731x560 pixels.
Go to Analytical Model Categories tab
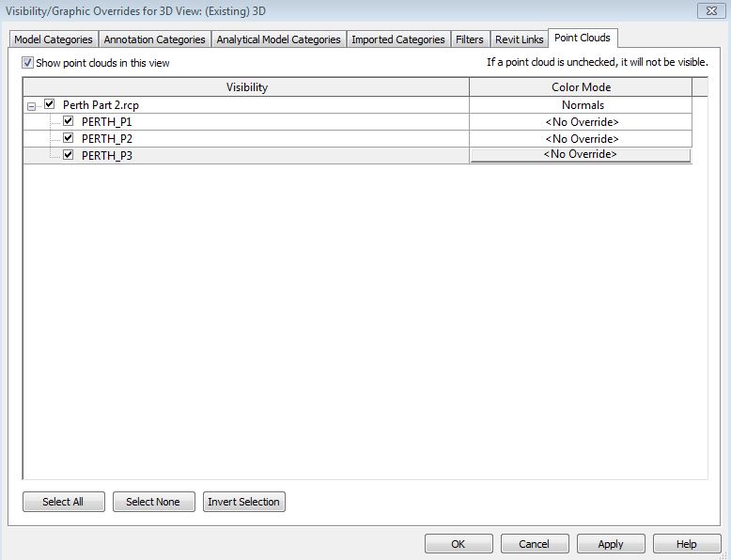(278, 39)
